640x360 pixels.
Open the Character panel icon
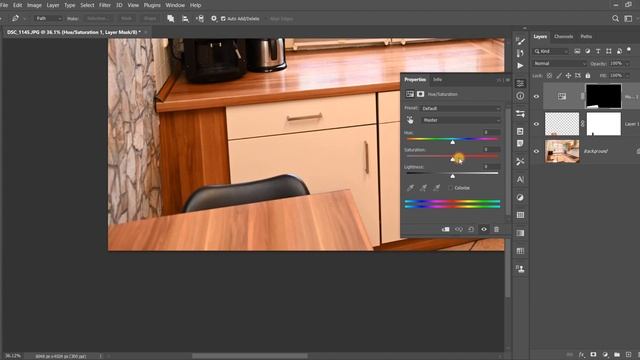[520, 180]
